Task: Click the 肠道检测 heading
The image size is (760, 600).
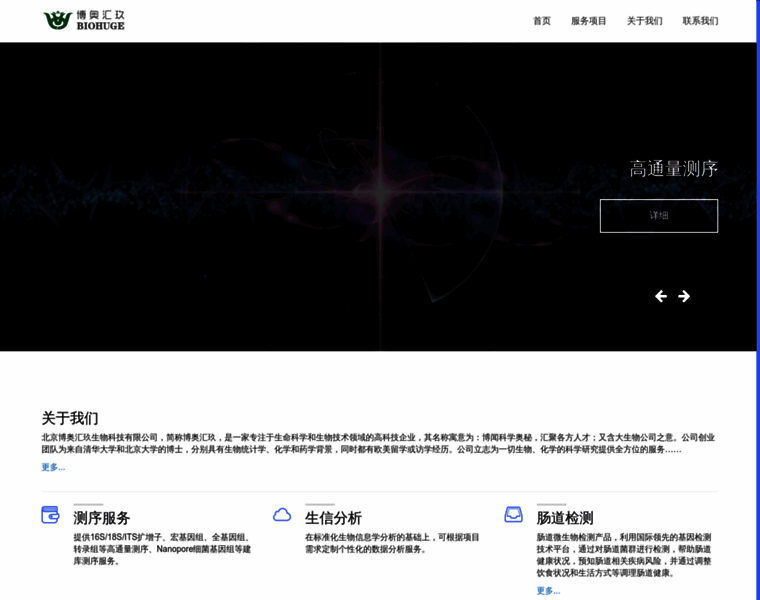Action: (x=565, y=518)
